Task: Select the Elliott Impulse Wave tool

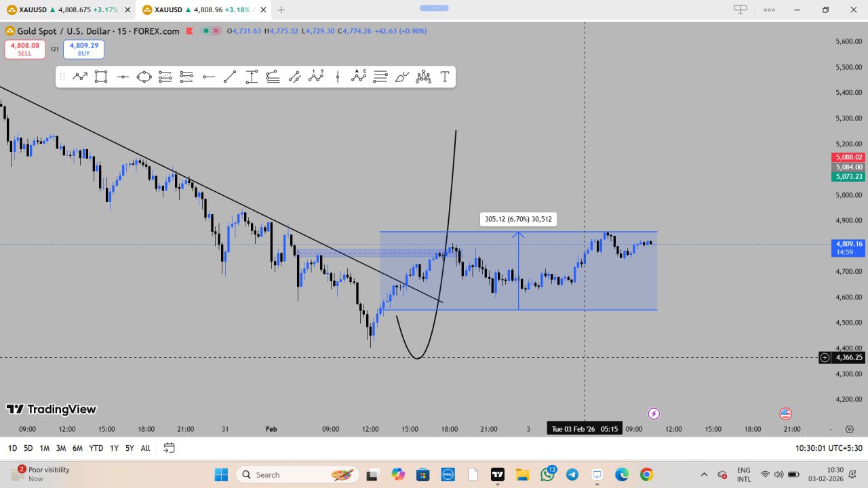Action: [316, 77]
